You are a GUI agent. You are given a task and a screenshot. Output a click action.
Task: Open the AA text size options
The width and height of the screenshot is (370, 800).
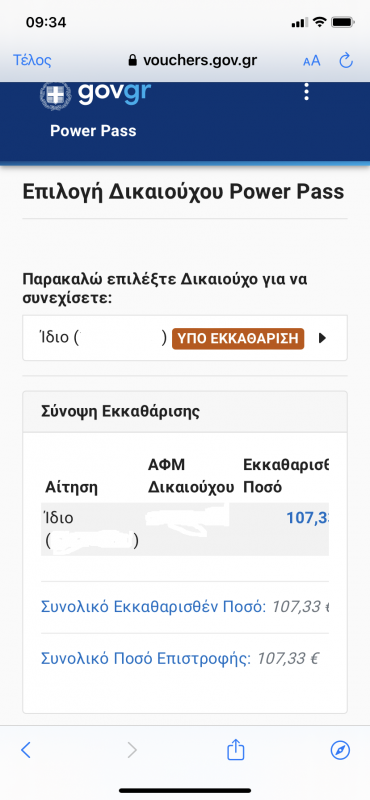coord(311,61)
